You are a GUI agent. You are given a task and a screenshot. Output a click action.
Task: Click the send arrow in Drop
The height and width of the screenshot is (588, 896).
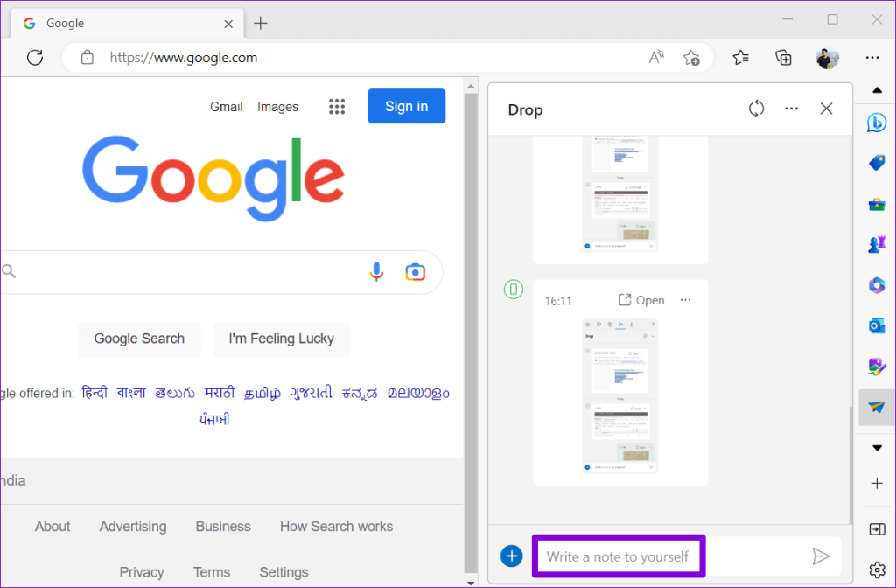click(821, 556)
